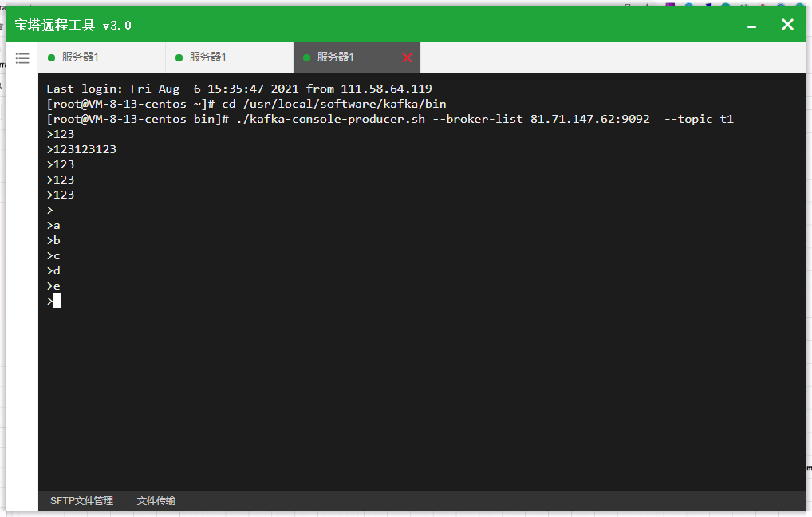Click the '>e' terminal line
Image resolution: width=812 pixels, height=517 pixels.
53,286
